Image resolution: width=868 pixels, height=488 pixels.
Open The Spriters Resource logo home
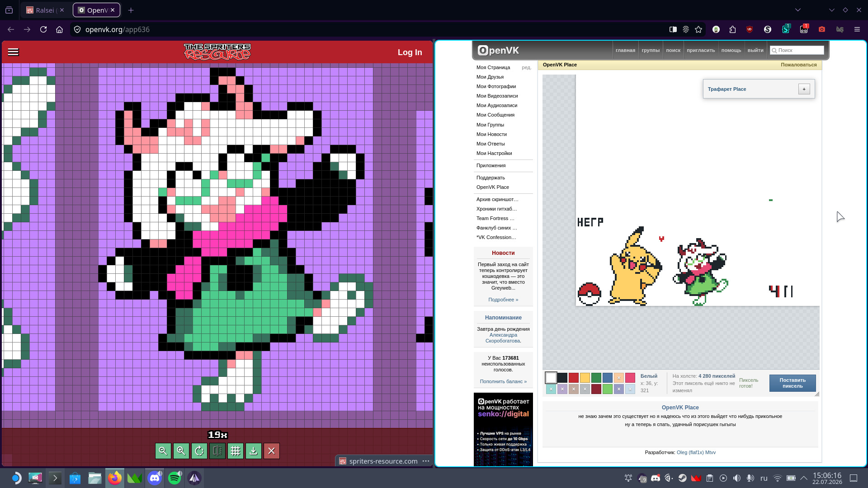coord(217,52)
